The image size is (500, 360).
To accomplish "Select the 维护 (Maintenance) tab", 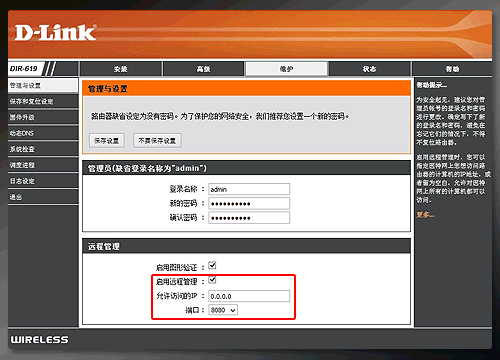I will tap(286, 69).
